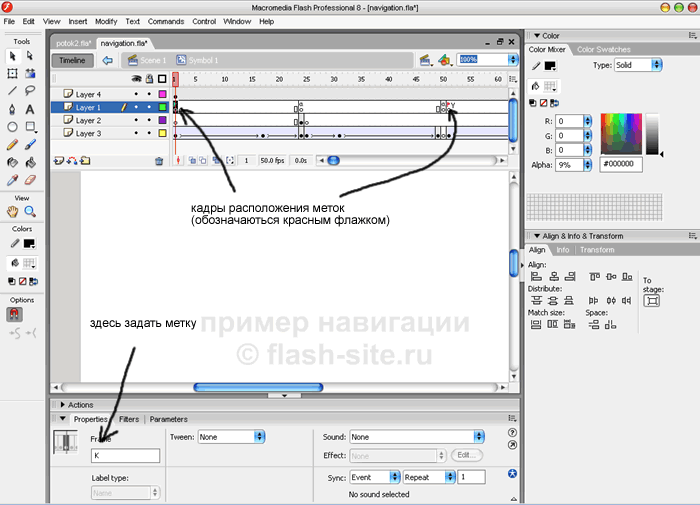The image size is (700, 505).
Task: Click Align horizontal center icon
Action: pos(554,277)
